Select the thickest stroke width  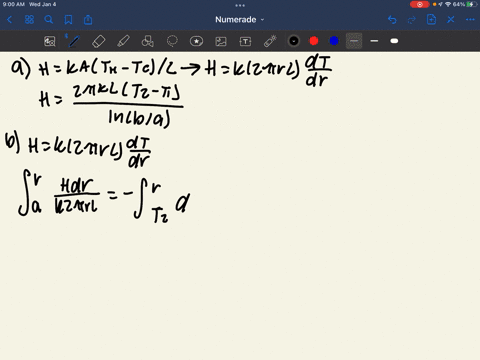394,41
